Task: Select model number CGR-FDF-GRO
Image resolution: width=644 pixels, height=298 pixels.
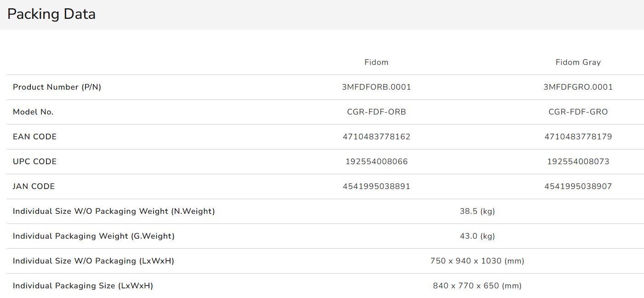Action: 578,112
